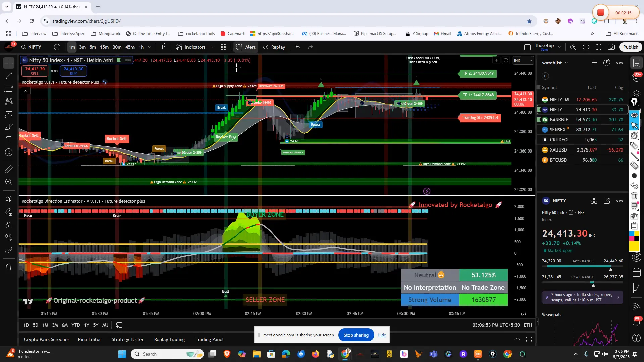Toggle hide all drawings eye icon
The image size is (644, 362).
click(9, 237)
